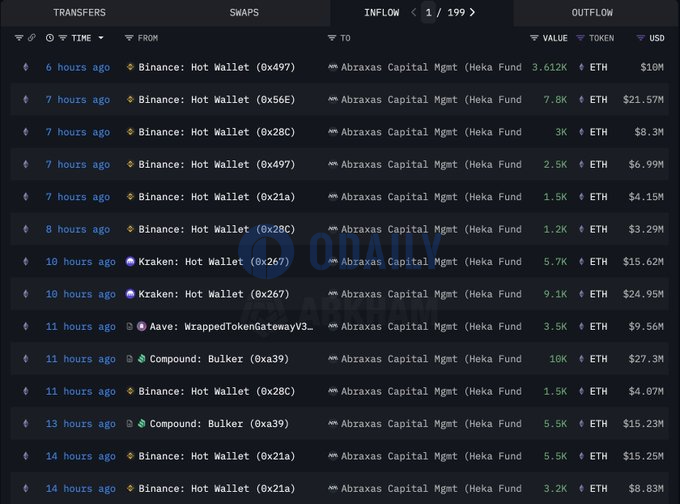The height and width of the screenshot is (504, 680).
Task: Open the OUTFLOW tab
Action: [592, 13]
